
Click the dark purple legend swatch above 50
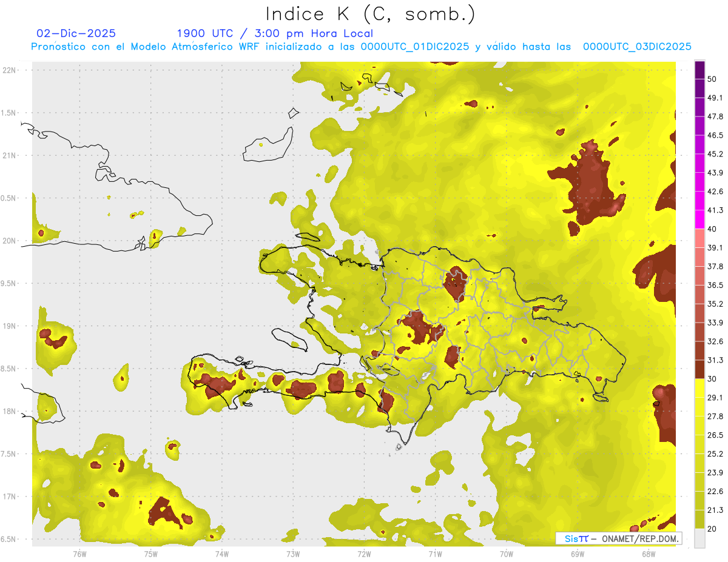coord(699,70)
